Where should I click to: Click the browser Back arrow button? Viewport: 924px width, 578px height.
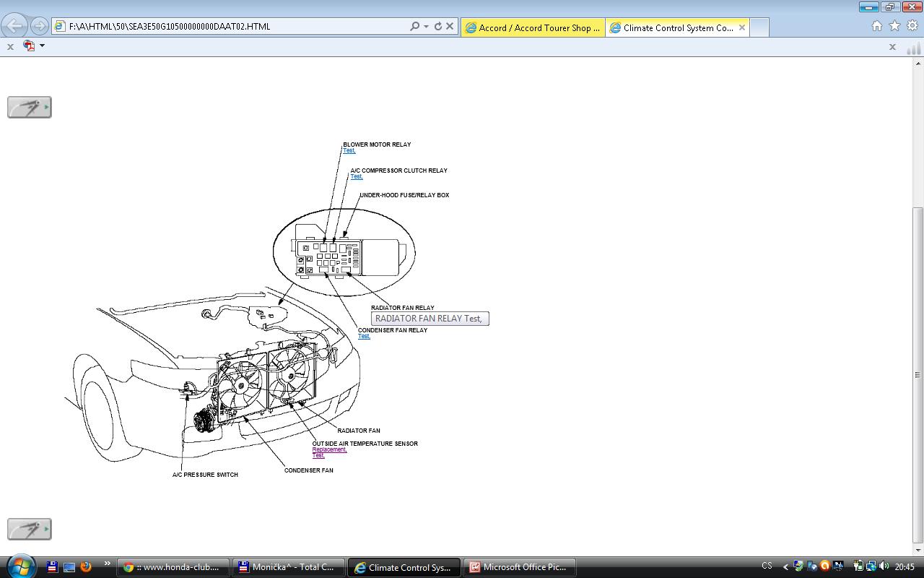tap(14, 27)
